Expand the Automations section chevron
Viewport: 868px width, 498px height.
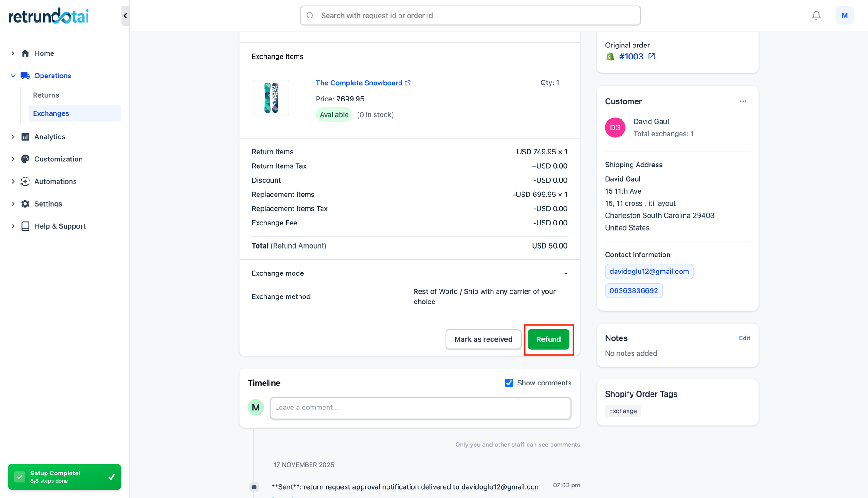13,182
